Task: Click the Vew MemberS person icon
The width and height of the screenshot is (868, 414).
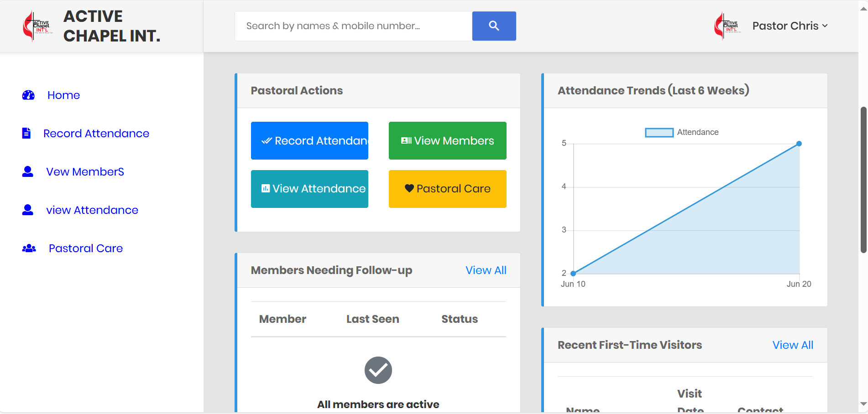Action: 28,172
